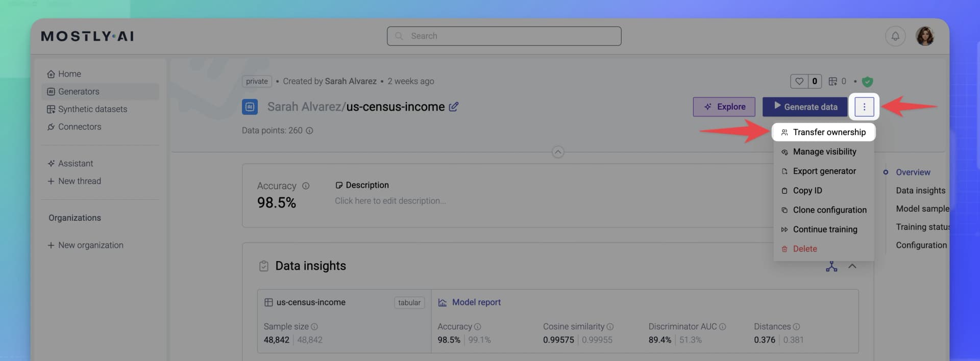Click the Generate data button
This screenshot has width=980, height=361.
click(805, 107)
